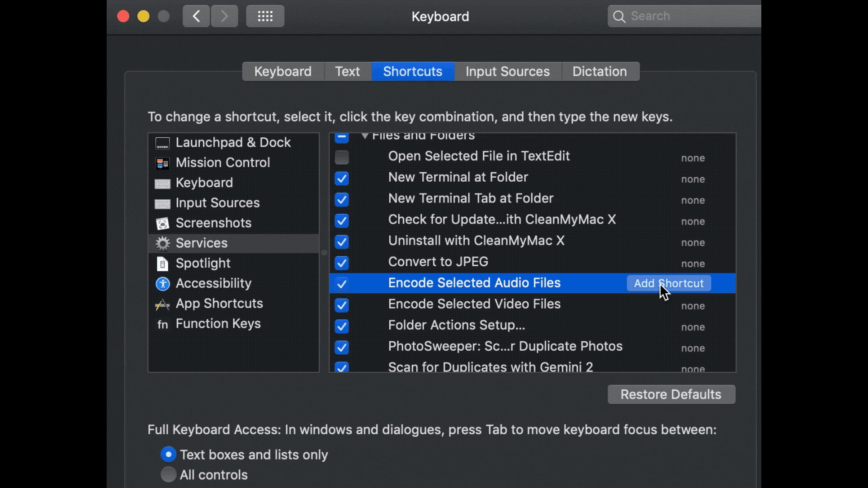Expand the App Shortcuts section
This screenshot has width=868, height=488.
click(x=219, y=303)
